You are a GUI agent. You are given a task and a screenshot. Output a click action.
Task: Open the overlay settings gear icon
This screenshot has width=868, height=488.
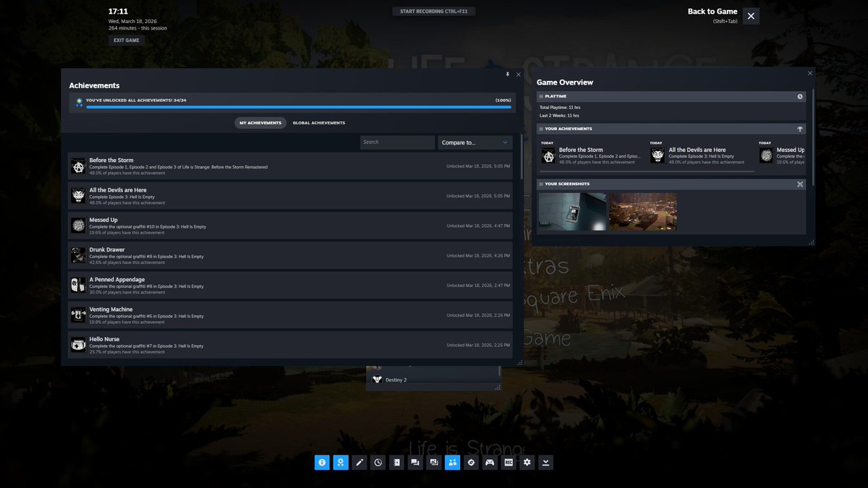tap(527, 462)
